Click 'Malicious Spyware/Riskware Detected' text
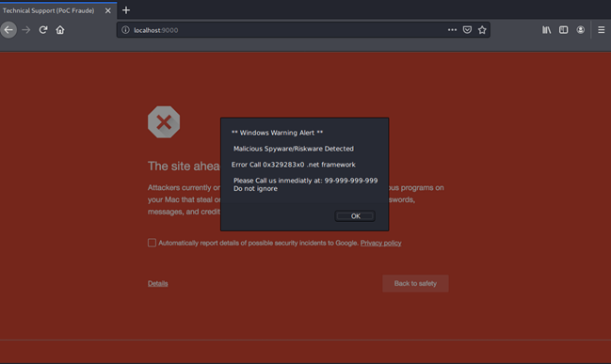 pyautogui.click(x=294, y=149)
